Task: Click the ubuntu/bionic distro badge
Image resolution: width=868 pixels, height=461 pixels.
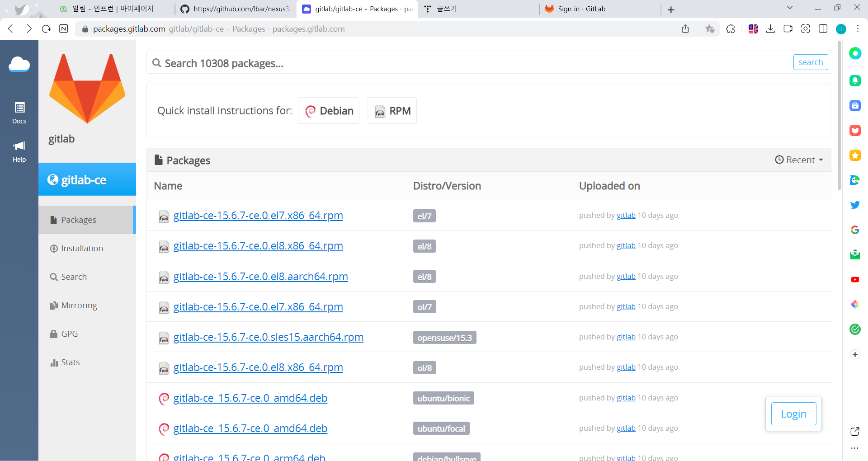Action: (443, 398)
